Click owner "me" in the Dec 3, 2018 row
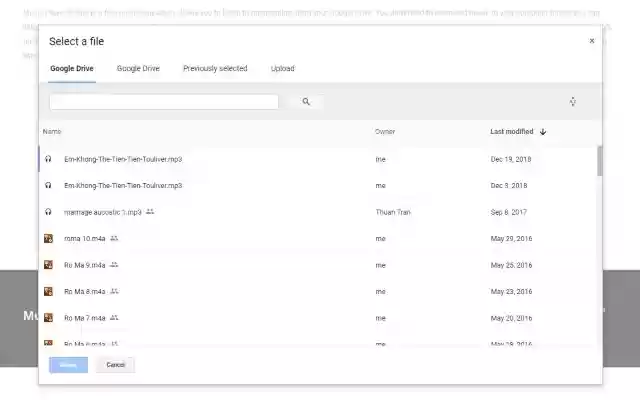Image resolution: width=640 pixels, height=400 pixels. coord(380,186)
